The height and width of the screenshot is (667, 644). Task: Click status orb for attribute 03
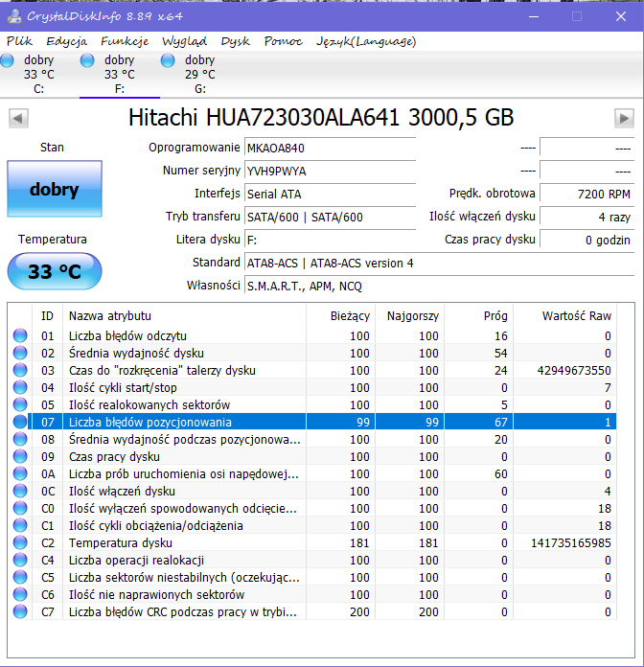(20, 370)
